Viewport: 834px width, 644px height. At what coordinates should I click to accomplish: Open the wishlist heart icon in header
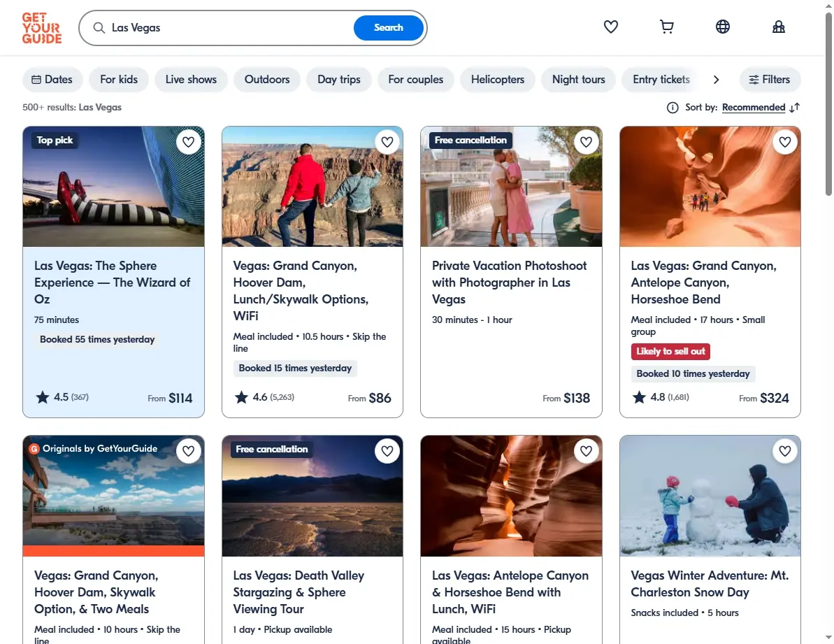610,27
